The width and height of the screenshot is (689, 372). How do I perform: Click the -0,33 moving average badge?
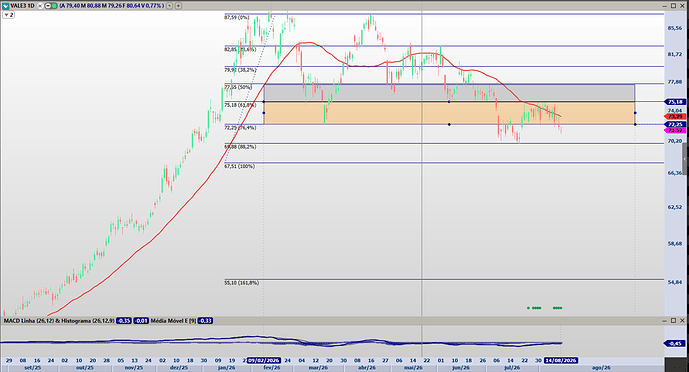tap(205, 321)
